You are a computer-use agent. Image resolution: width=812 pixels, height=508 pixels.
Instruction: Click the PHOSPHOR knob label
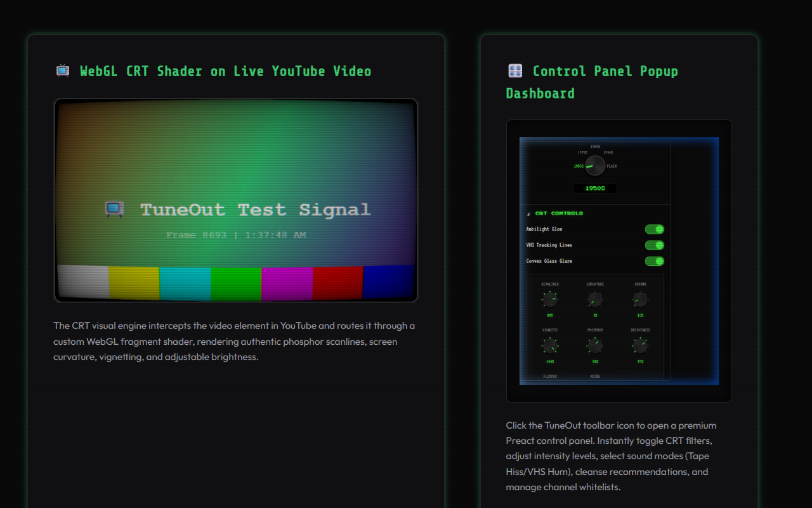595,330
